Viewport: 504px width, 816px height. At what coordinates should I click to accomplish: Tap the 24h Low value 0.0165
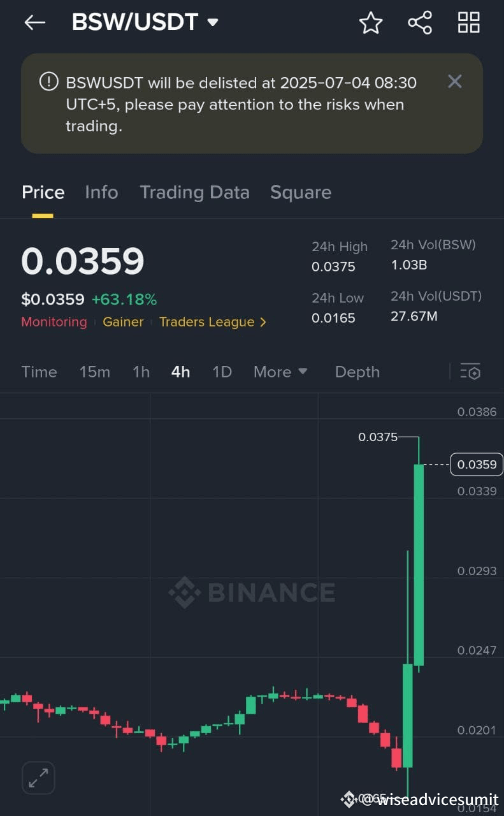333,317
